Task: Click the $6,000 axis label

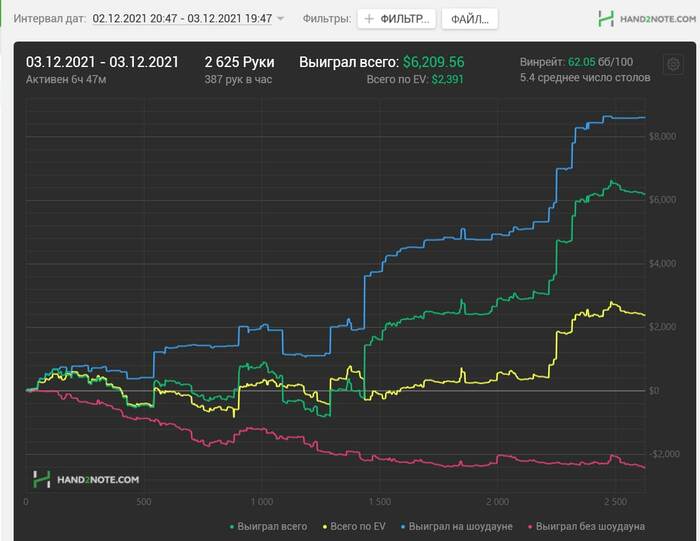Action: pyautogui.click(x=662, y=200)
